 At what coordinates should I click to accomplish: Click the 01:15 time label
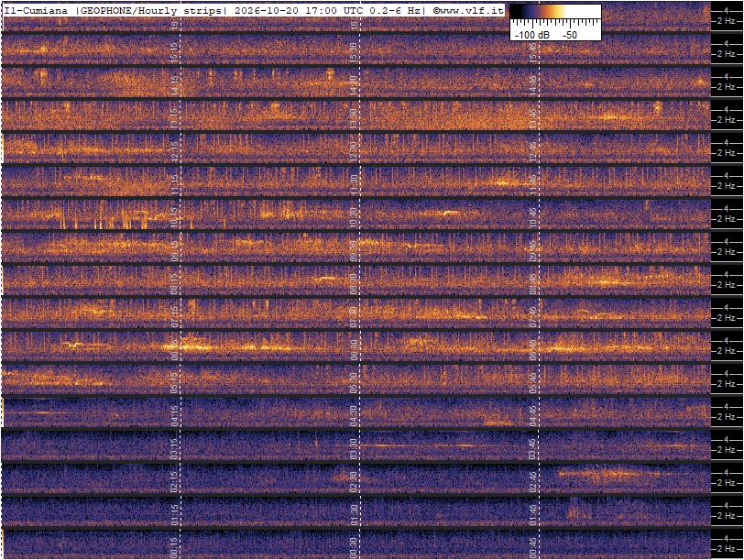[x=174, y=515]
